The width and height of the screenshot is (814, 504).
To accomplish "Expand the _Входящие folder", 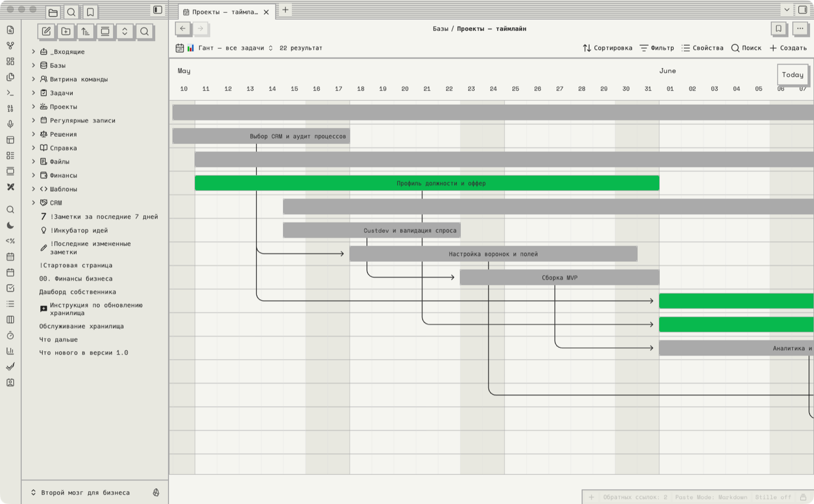I will tap(34, 52).
